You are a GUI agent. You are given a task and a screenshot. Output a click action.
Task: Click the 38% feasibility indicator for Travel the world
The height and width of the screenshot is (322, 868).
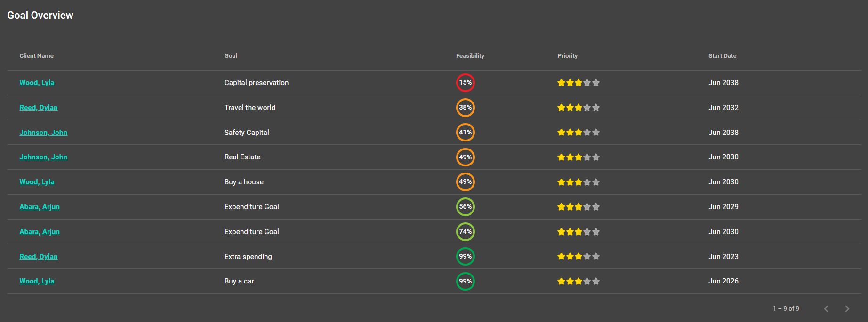465,108
